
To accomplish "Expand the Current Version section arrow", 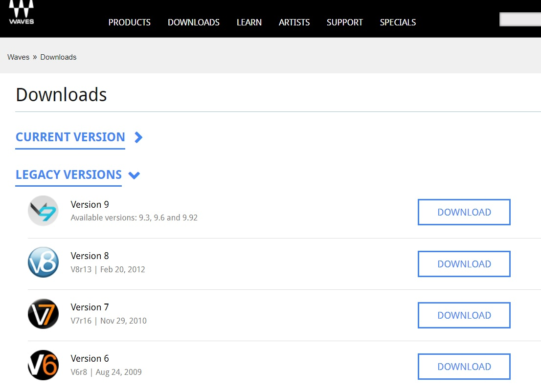I will coord(138,137).
